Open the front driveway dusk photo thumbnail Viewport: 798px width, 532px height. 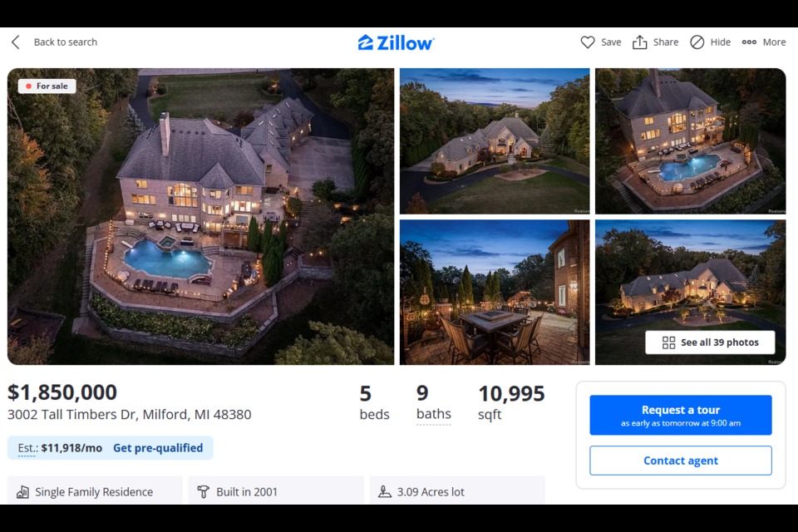[x=495, y=141]
